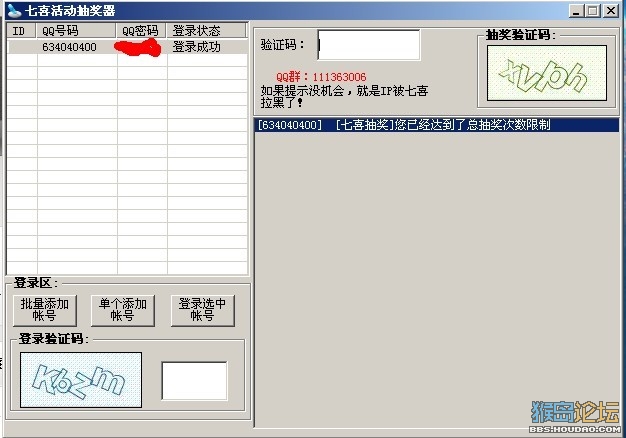Click the 登录选中帐号 button

tap(202, 310)
